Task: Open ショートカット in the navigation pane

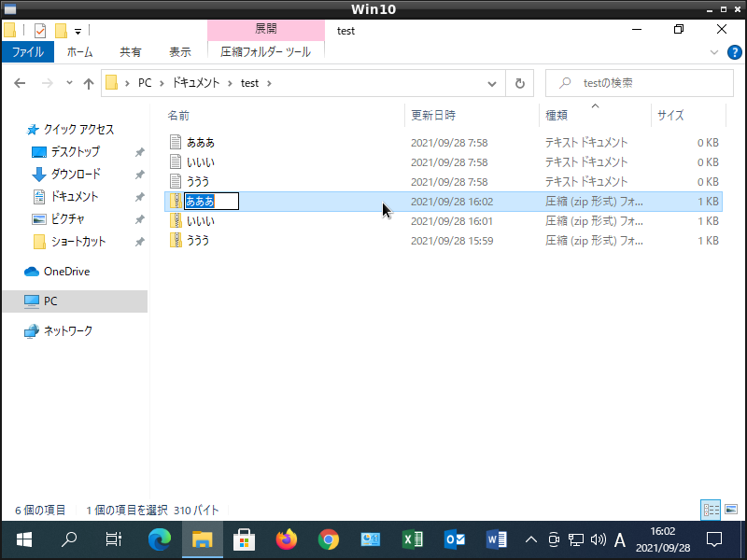Action: pos(78,242)
